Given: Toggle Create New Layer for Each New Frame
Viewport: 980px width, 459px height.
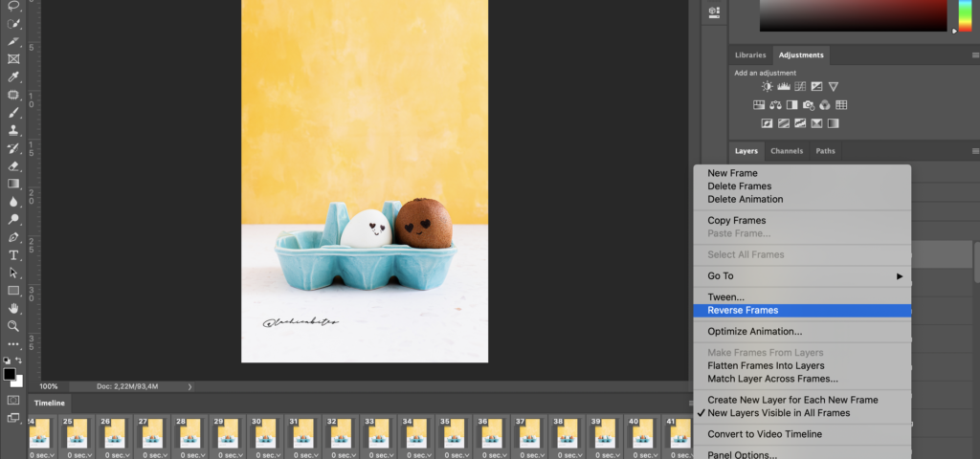Looking at the screenshot, I should coord(791,400).
